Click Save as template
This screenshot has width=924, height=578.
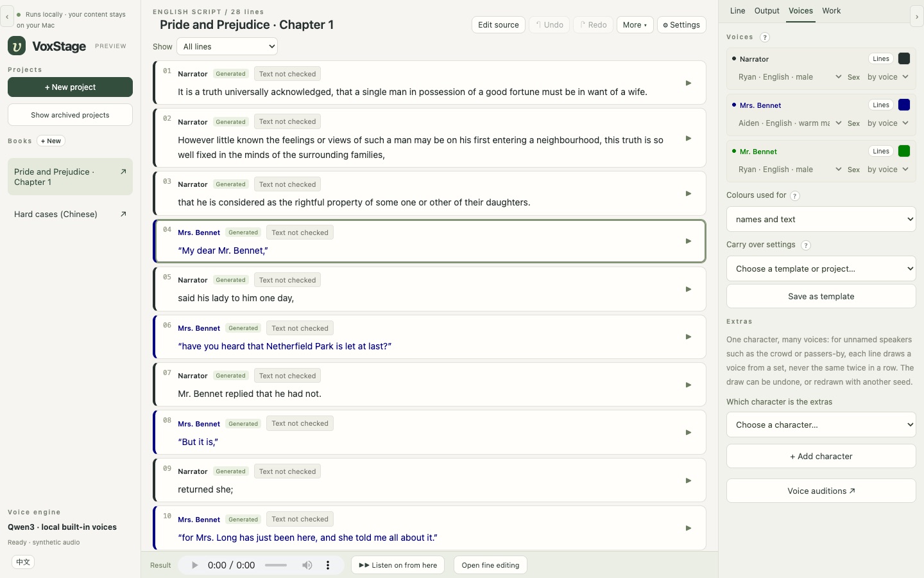pos(821,296)
